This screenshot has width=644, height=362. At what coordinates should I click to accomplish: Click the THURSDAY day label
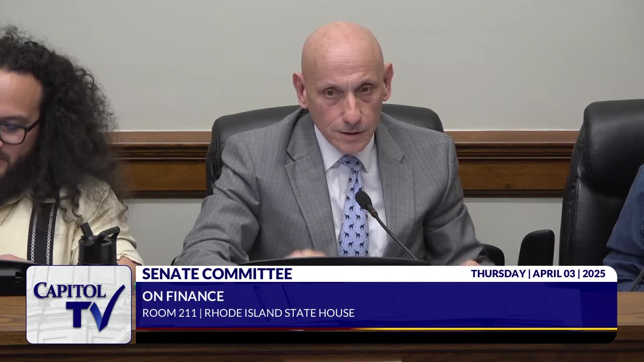tap(498, 274)
